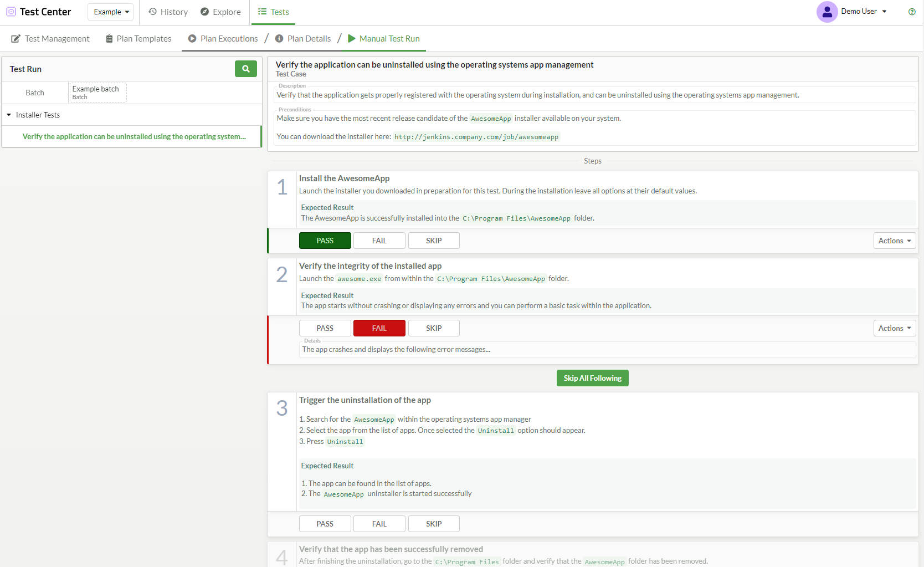Click the Skip All Following button
The height and width of the screenshot is (567, 924).
(x=592, y=378)
